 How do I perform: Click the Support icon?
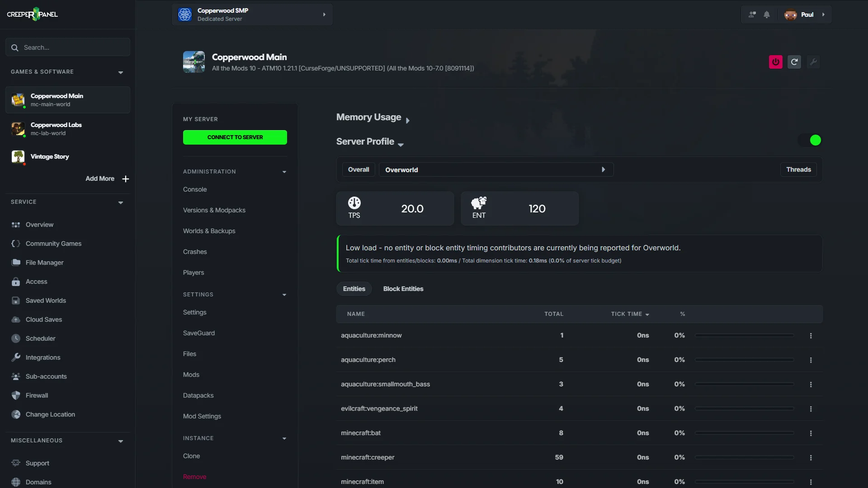coord(16,463)
